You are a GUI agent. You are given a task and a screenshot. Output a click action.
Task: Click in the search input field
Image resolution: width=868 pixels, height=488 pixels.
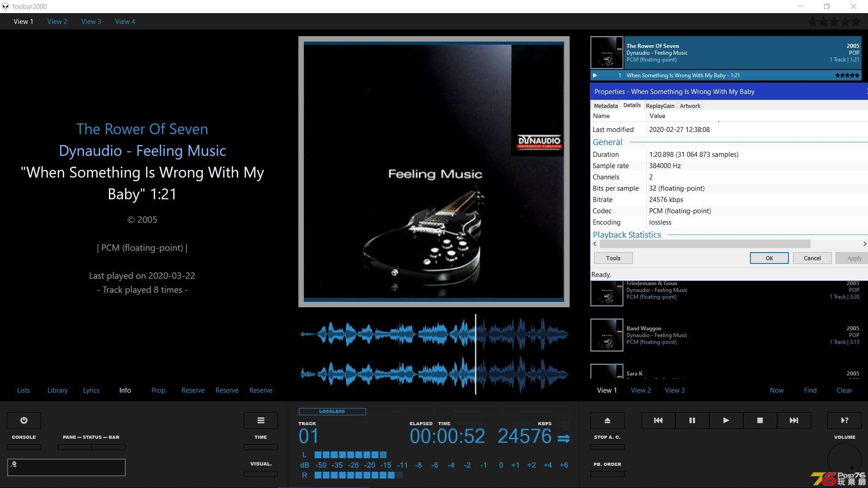tap(66, 467)
